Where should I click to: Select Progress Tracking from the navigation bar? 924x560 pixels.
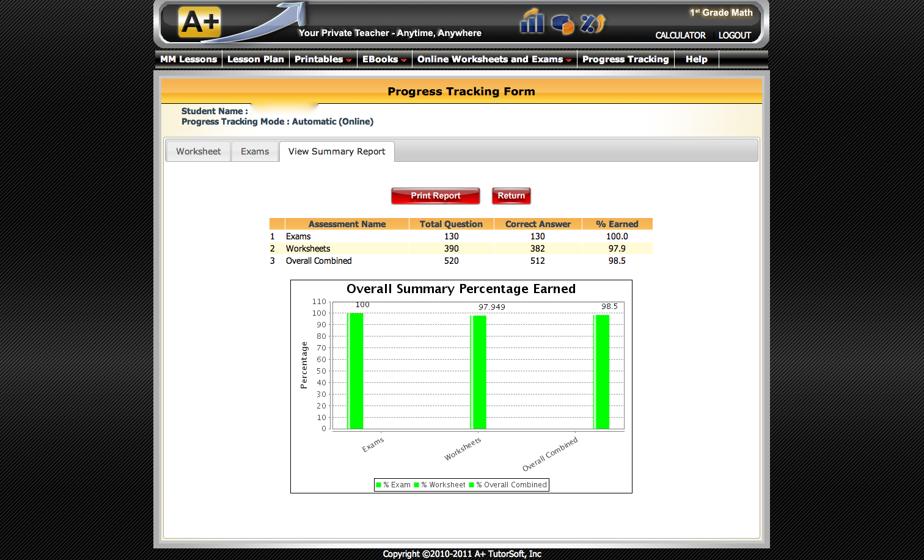625,59
